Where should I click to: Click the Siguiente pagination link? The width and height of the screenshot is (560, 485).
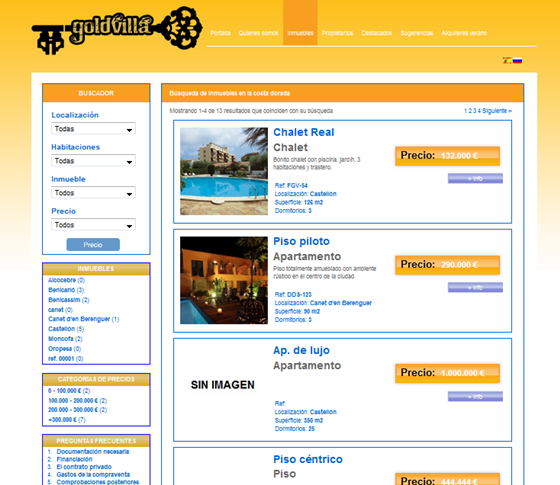(497, 111)
